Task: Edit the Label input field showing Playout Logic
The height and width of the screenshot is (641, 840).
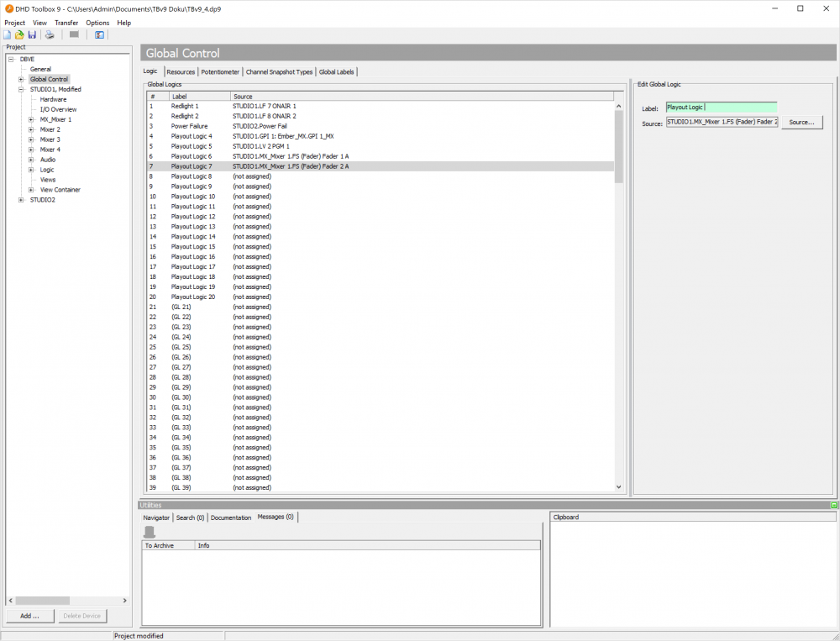Action: coord(721,108)
